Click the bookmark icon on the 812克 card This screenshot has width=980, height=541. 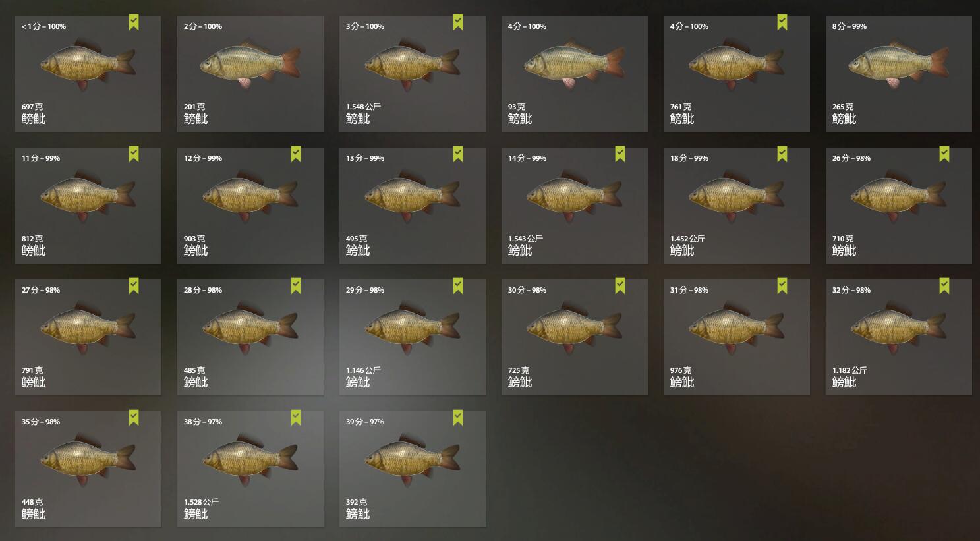134,155
